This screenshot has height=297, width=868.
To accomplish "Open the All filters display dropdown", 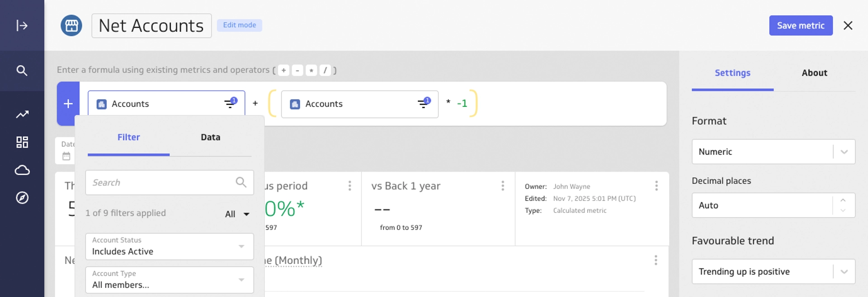I will click(237, 214).
